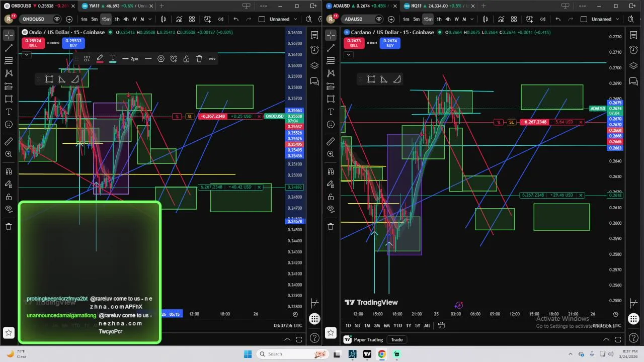Screen dimensions: 644x362
Task: Open watchlist panel icon in ADAUSD window
Action: (633, 35)
